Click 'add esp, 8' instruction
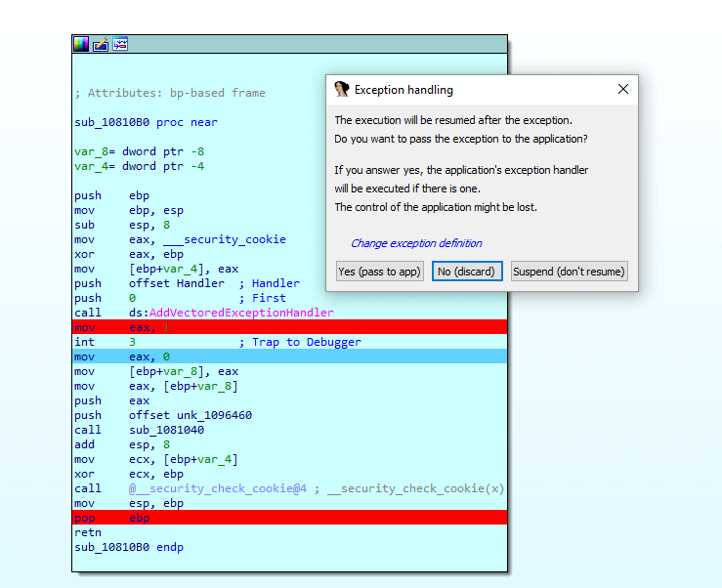This screenshot has width=722, height=588. pyautogui.click(x=122, y=444)
